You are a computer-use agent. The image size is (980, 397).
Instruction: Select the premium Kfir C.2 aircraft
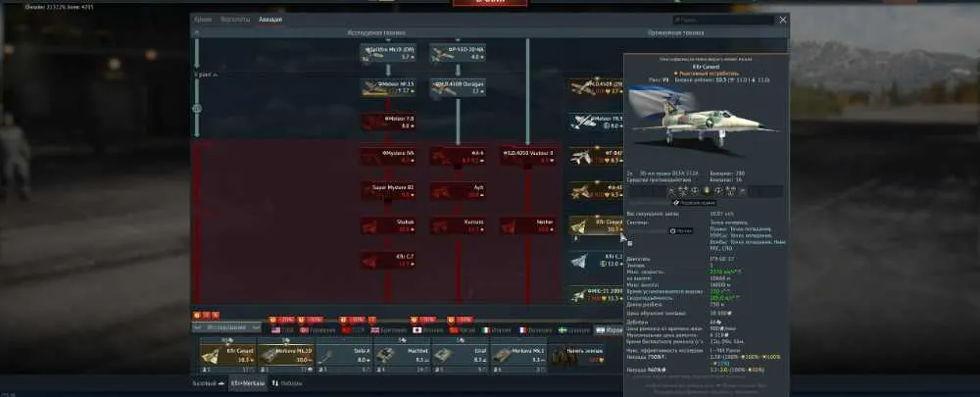[x=596, y=260]
